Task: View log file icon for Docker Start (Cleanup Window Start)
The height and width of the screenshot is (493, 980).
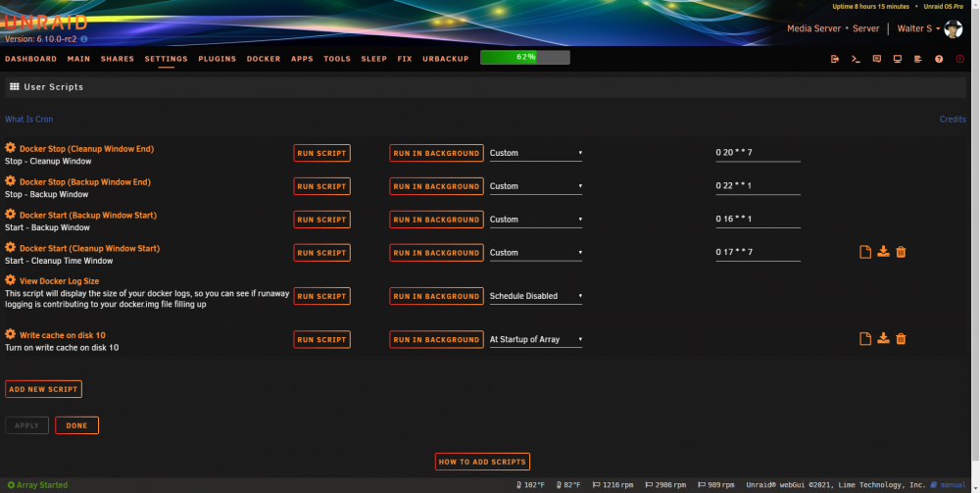Action: pyautogui.click(x=865, y=252)
